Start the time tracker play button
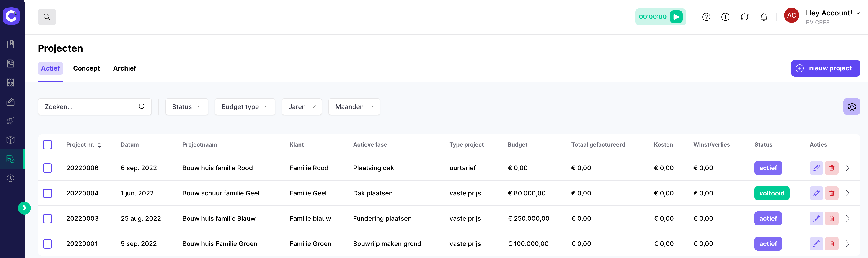 676,17
